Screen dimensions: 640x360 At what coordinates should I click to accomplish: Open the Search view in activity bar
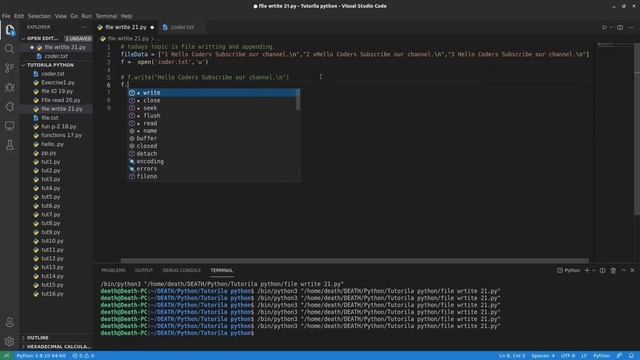point(9,49)
